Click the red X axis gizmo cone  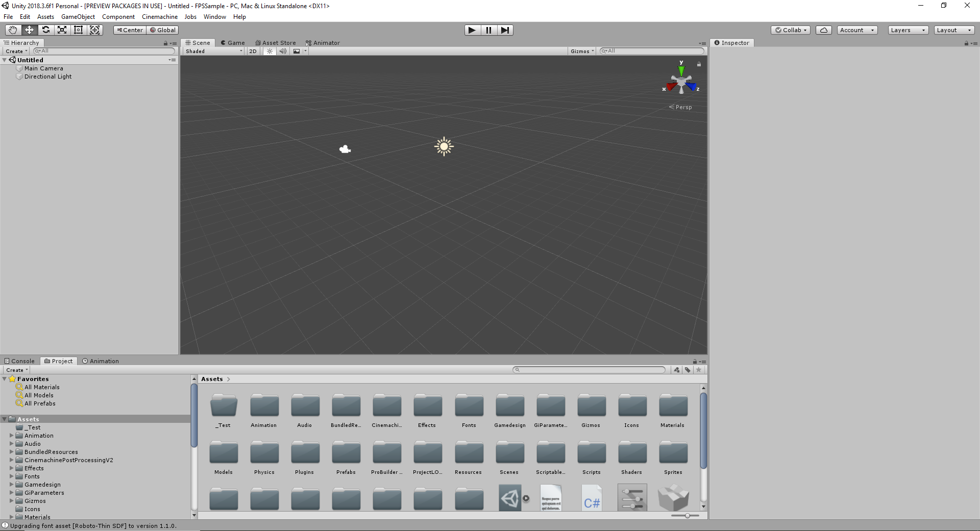(x=671, y=87)
